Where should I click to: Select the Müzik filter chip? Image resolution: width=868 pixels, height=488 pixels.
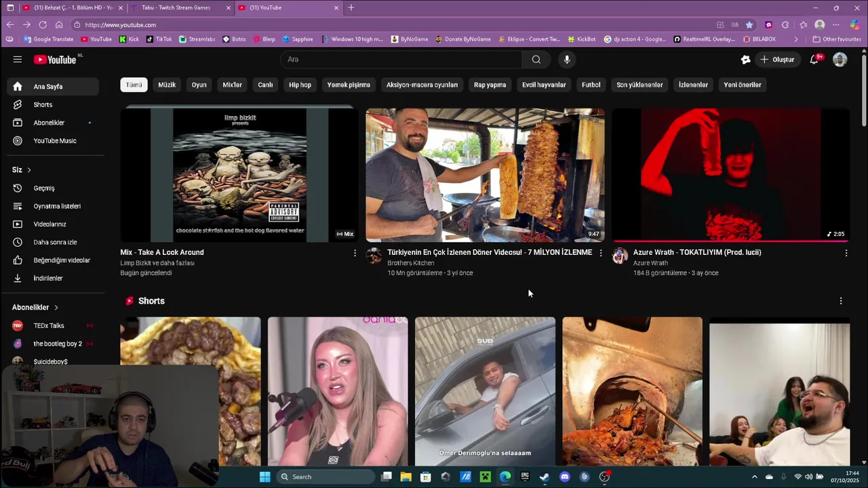[x=167, y=85]
